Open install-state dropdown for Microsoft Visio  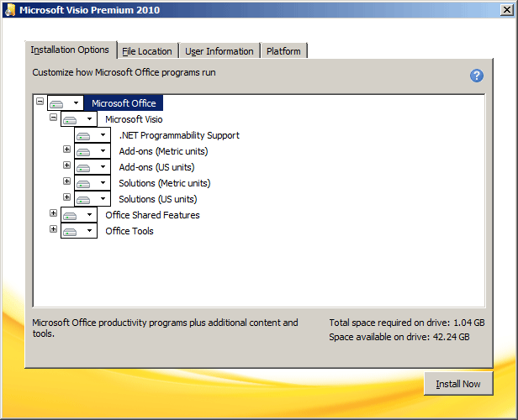[x=79, y=119]
